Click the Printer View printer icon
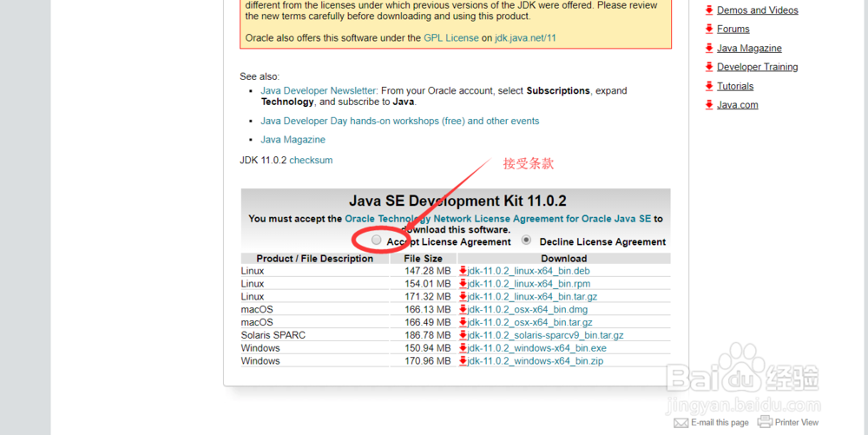Screen dimensions: 868x435 pyautogui.click(x=765, y=422)
